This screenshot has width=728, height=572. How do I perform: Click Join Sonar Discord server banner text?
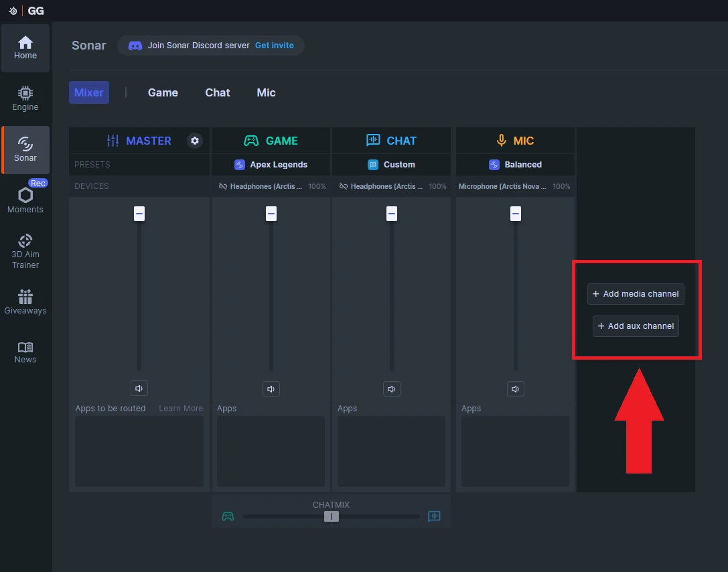199,46
